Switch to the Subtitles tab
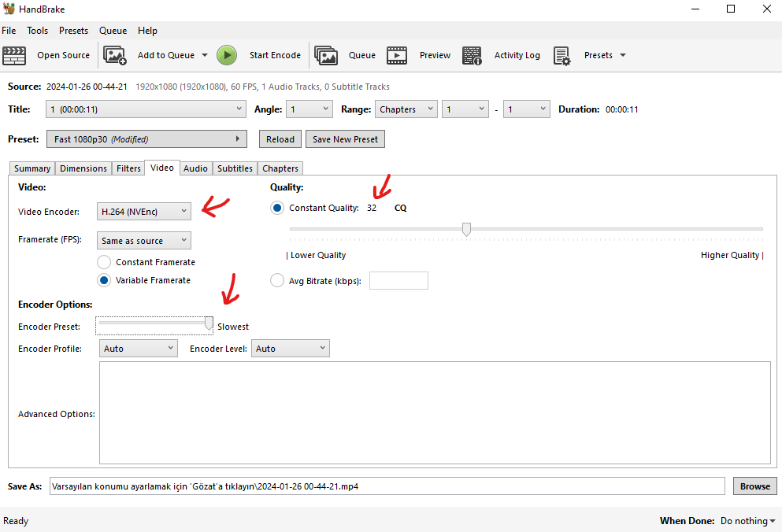This screenshot has height=532, width=782. pyautogui.click(x=235, y=168)
